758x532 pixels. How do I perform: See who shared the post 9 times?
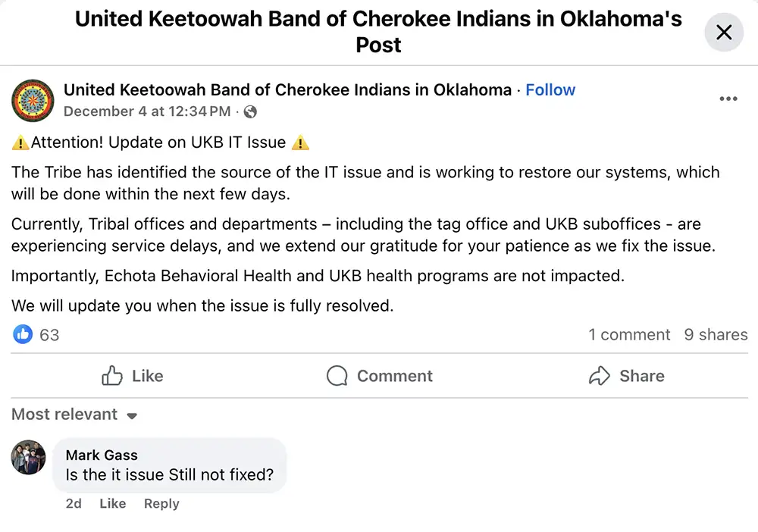point(716,334)
